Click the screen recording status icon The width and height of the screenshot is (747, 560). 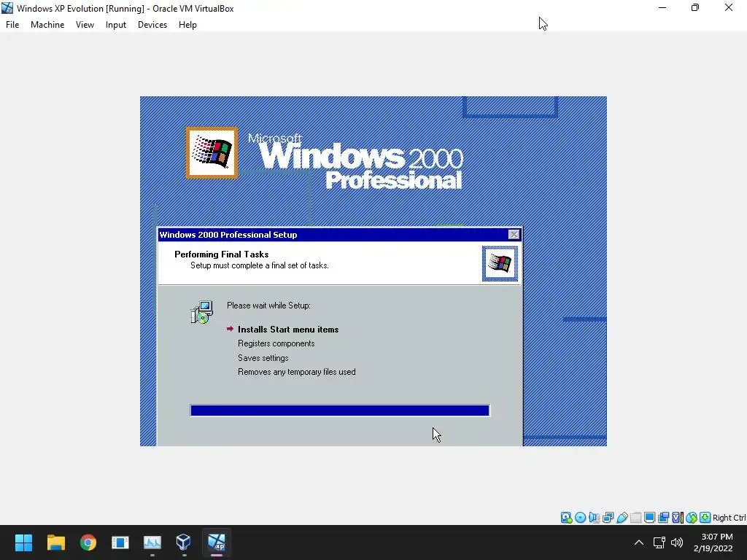(663, 518)
